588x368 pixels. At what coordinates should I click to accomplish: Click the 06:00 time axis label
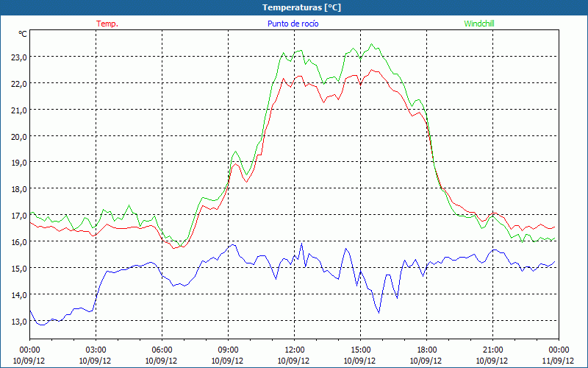[162, 350]
